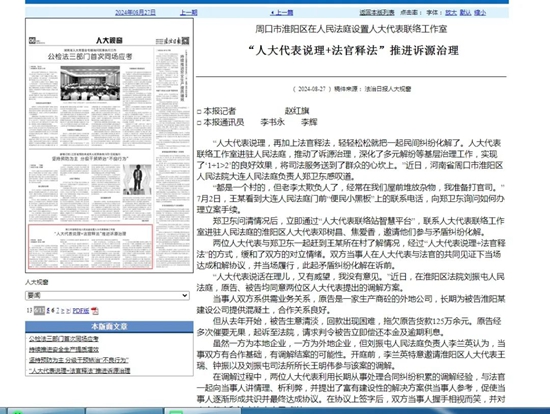Click the next page arrow in pagination
The image size is (550, 414).
click(63, 310)
